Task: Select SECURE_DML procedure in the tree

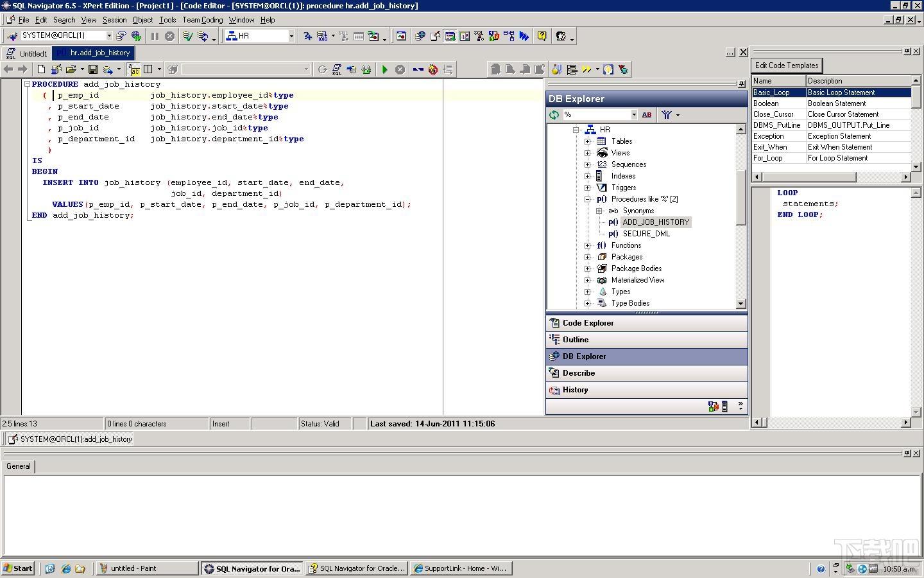Action: tap(646, 234)
